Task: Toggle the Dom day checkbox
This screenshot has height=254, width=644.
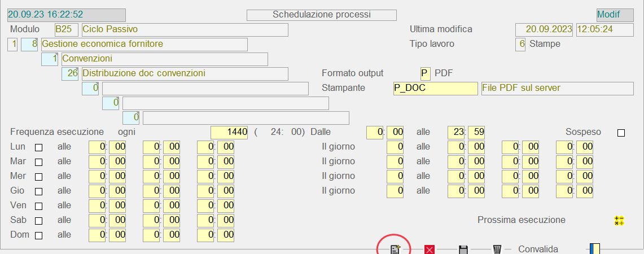Action: pos(39,235)
